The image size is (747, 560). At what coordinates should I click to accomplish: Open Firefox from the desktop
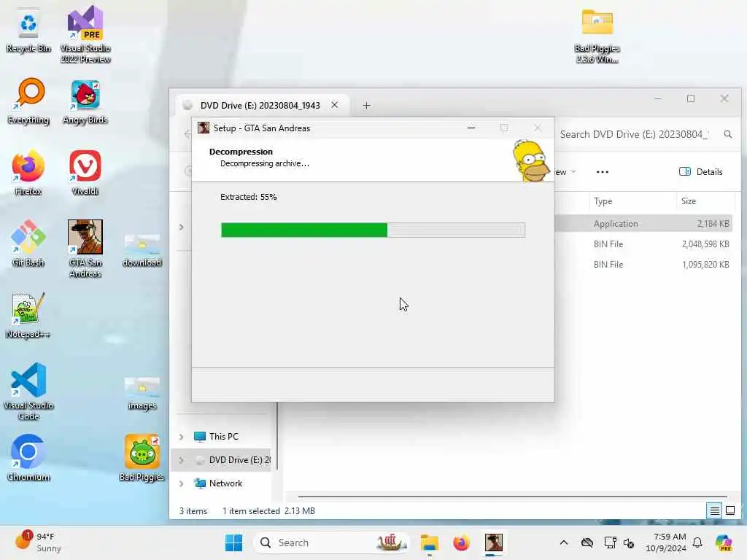(x=28, y=172)
